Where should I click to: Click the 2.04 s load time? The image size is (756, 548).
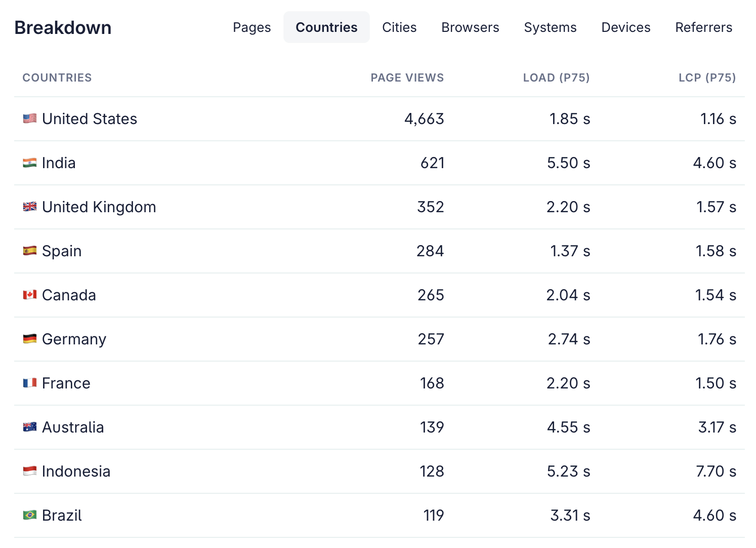point(568,295)
